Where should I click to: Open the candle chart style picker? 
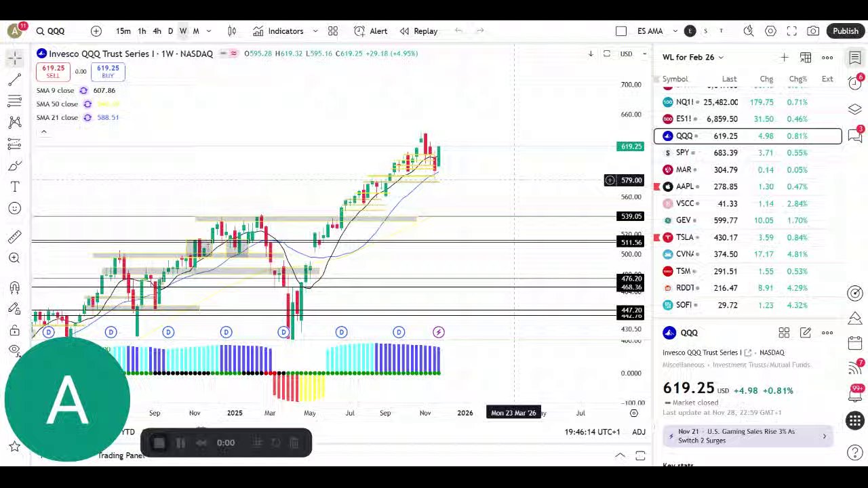click(x=232, y=31)
